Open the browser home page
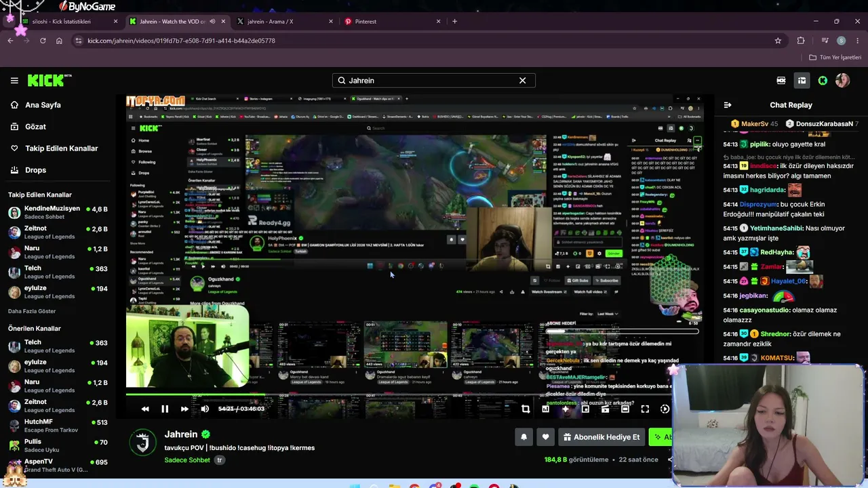Image resolution: width=868 pixels, height=488 pixels. pos(59,41)
